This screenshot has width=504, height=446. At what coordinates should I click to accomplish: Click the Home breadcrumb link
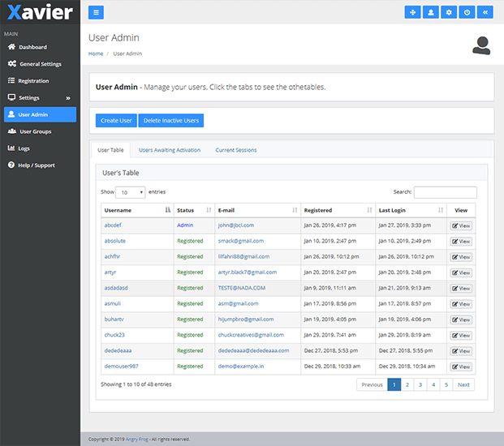point(96,54)
